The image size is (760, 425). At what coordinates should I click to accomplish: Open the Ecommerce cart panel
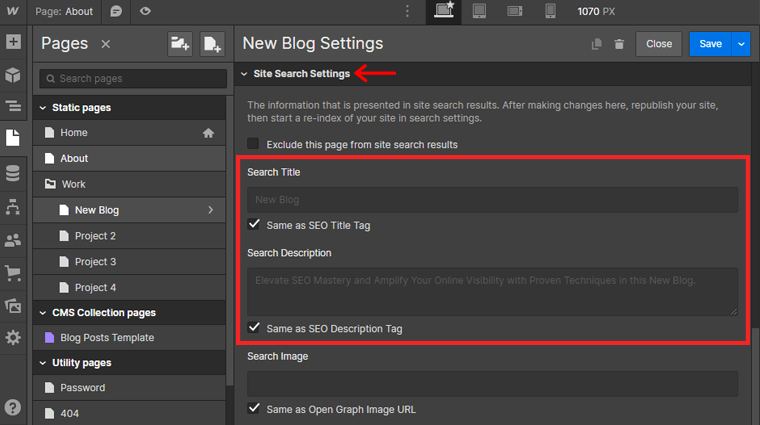pos(13,273)
